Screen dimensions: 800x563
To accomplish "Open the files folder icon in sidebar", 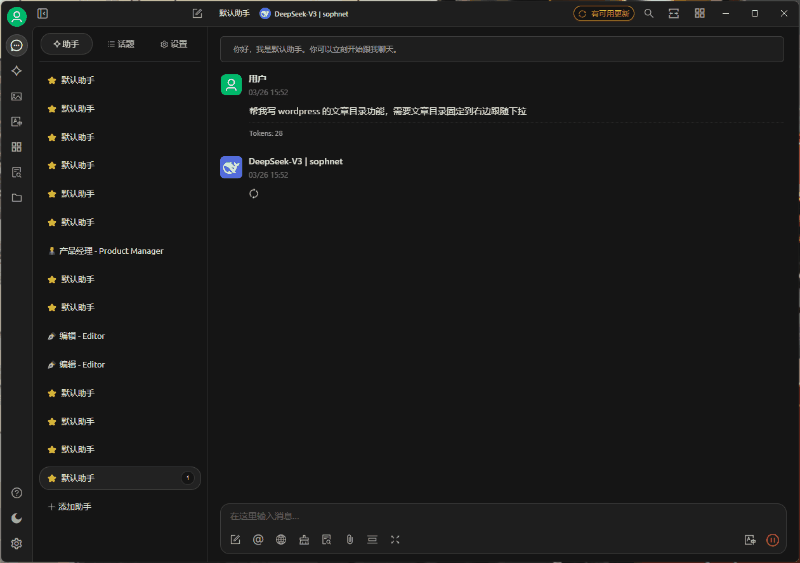I will (16, 198).
